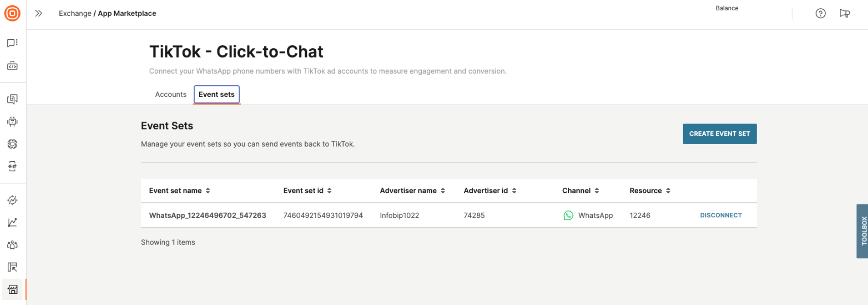The height and width of the screenshot is (305, 868).
Task: Open the developer code icon in the sidebar
Action: click(x=12, y=66)
